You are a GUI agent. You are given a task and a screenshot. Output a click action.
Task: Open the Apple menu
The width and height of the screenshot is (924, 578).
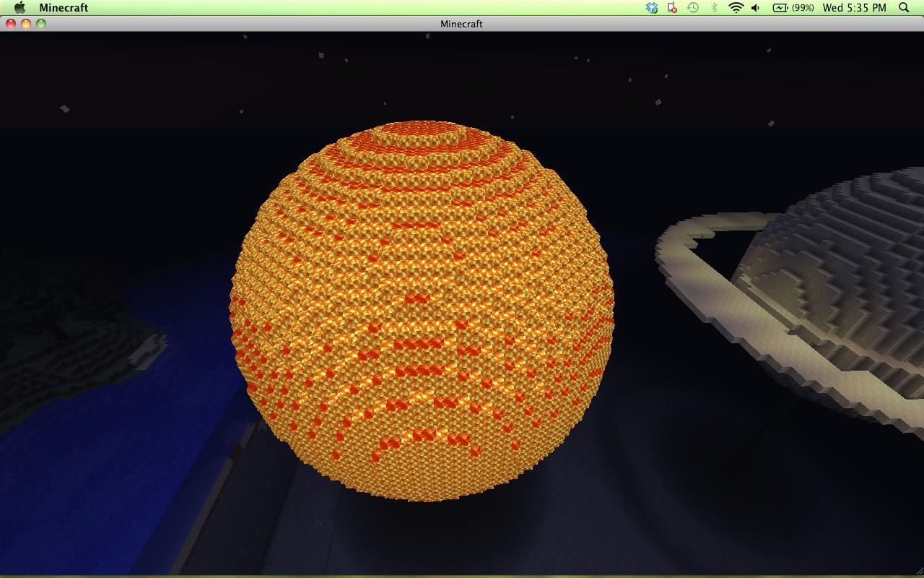(18, 8)
